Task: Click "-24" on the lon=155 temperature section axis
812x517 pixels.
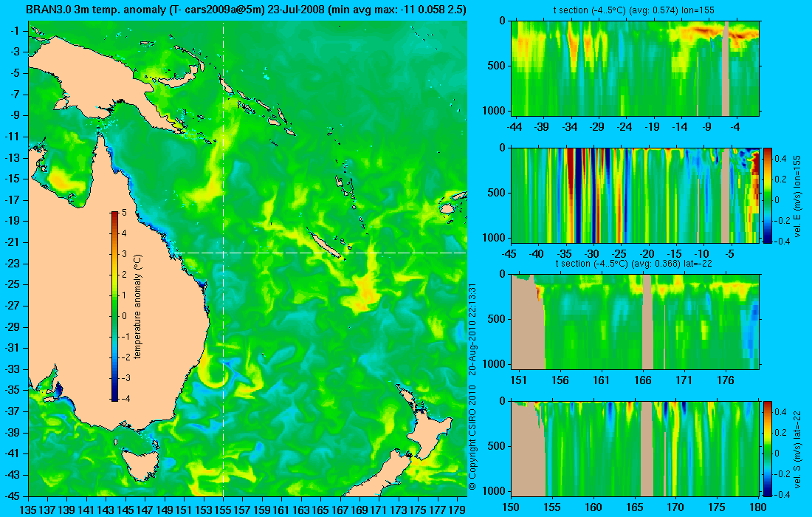Action: [x=625, y=126]
